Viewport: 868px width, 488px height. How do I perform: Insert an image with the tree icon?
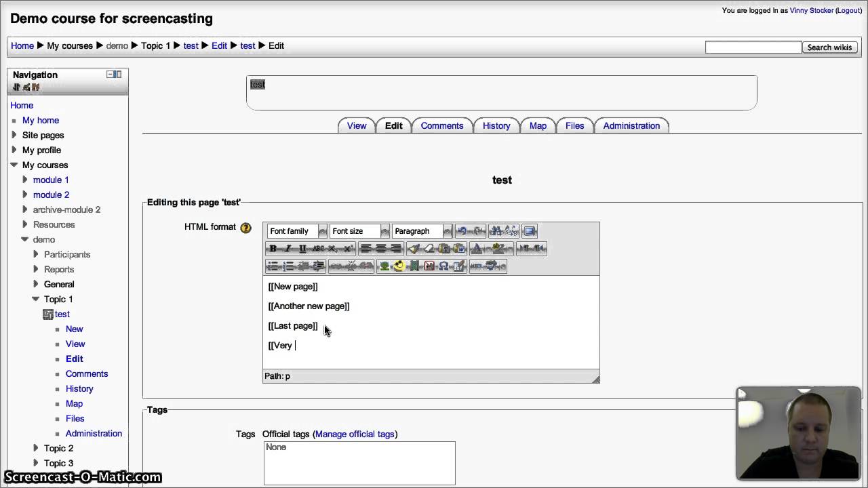tap(384, 266)
